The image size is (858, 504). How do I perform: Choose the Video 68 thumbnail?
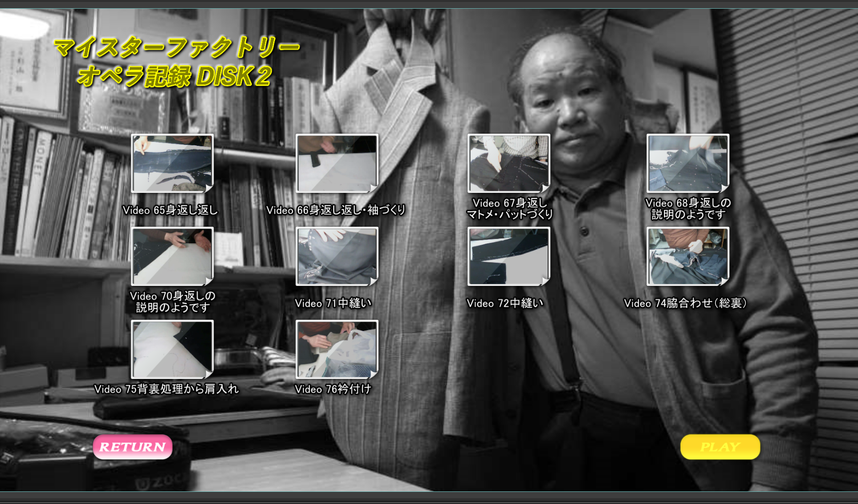pyautogui.click(x=687, y=164)
